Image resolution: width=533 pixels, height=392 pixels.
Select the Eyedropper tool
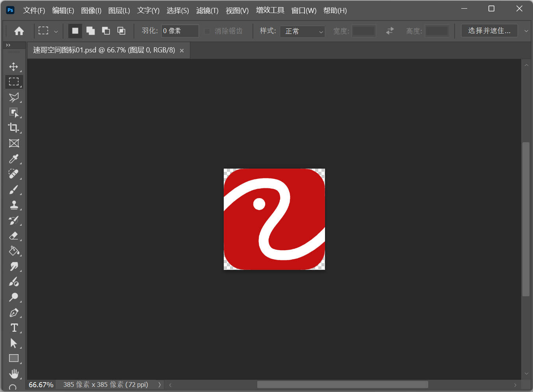(14, 159)
